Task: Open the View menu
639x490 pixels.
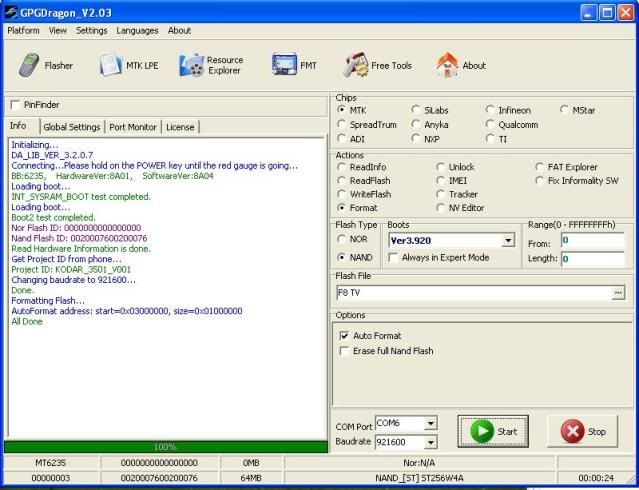Action: (x=57, y=31)
